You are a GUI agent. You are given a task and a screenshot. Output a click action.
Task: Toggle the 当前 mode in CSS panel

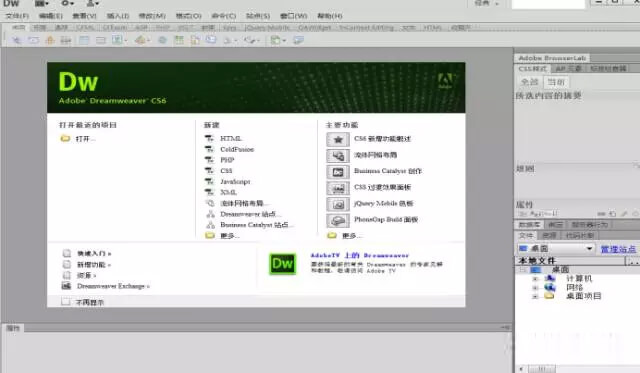(556, 82)
